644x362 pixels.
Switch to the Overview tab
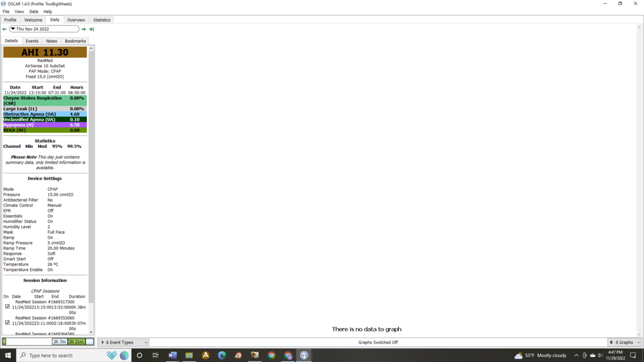[76, 20]
